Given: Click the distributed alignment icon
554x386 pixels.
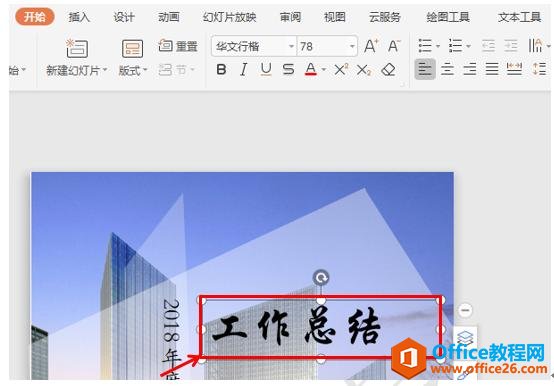Looking at the screenshot, I should coord(514,69).
